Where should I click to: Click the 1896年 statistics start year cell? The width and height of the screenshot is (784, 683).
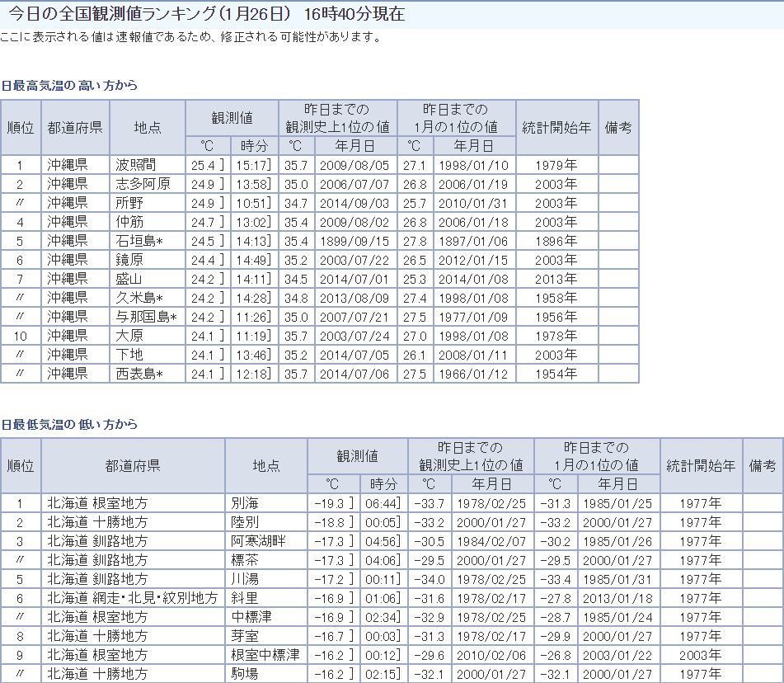click(x=556, y=241)
